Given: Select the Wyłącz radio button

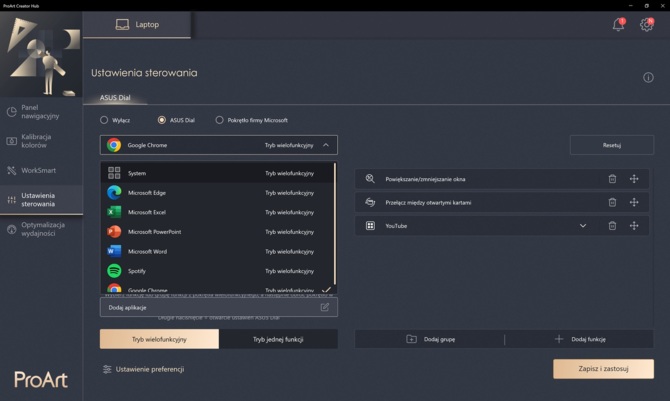Looking at the screenshot, I should click(x=104, y=120).
